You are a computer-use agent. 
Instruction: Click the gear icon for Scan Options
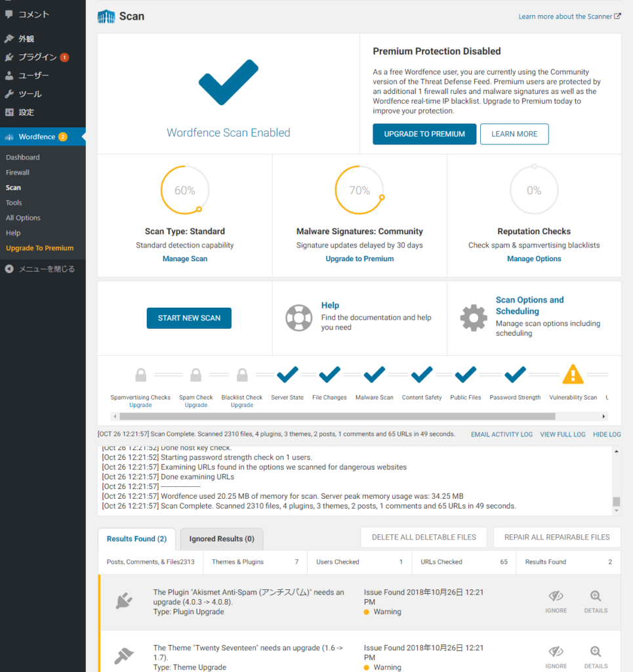click(x=473, y=318)
